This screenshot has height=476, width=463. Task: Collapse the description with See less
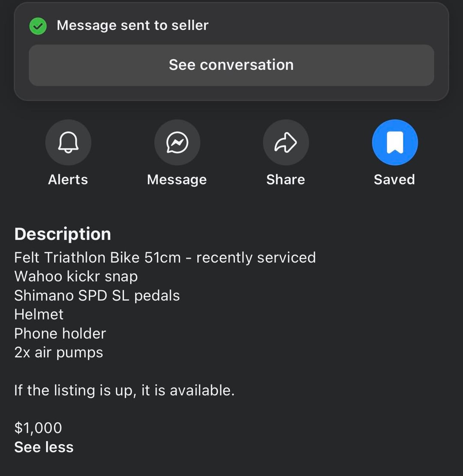pyautogui.click(x=44, y=447)
